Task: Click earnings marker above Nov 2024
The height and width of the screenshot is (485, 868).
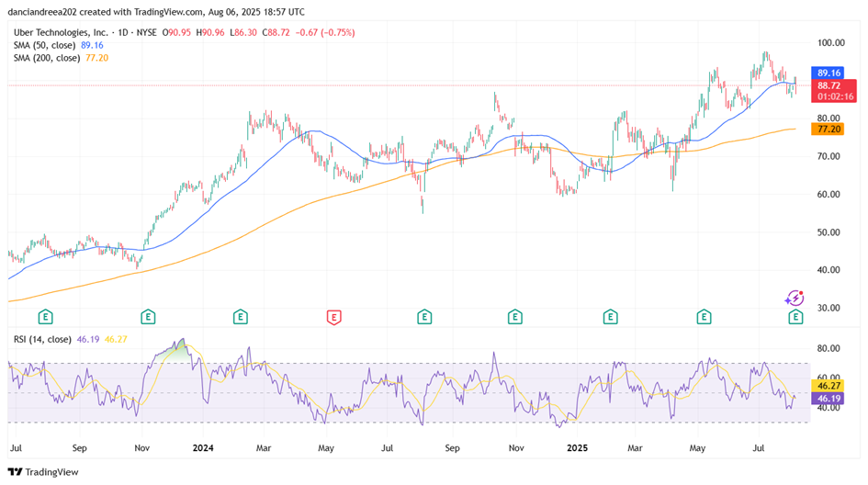Action: 514,317
